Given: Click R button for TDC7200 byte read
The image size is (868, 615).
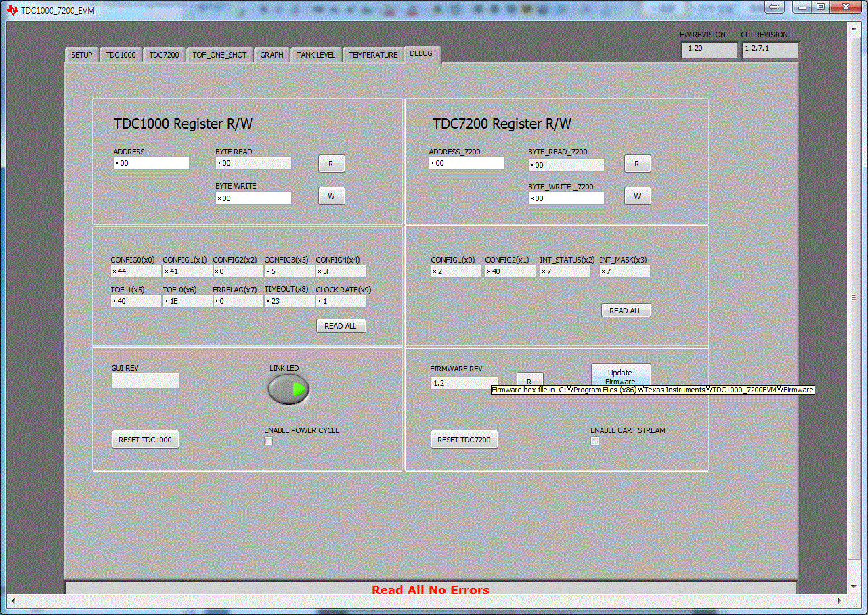Looking at the screenshot, I should (637, 164).
